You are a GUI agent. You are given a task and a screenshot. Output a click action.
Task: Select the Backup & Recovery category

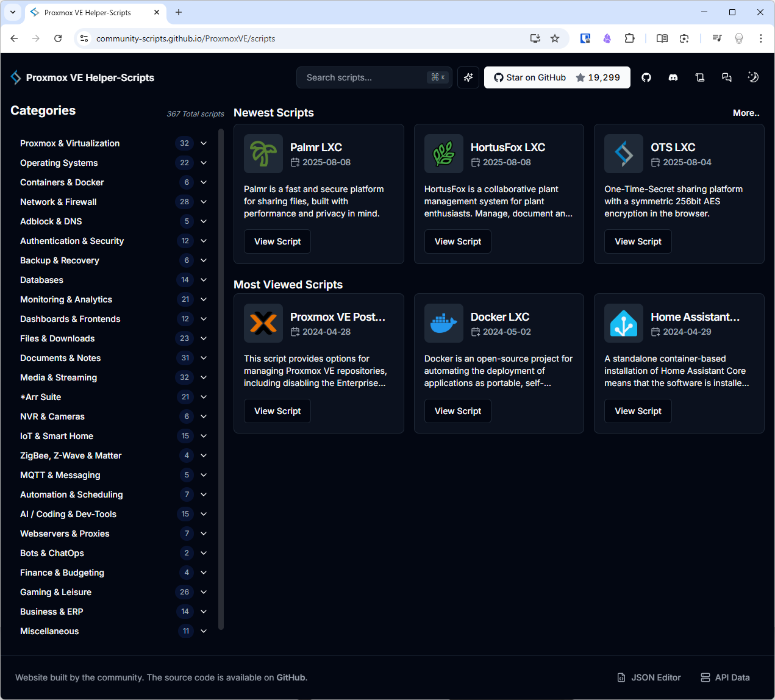[x=60, y=260]
